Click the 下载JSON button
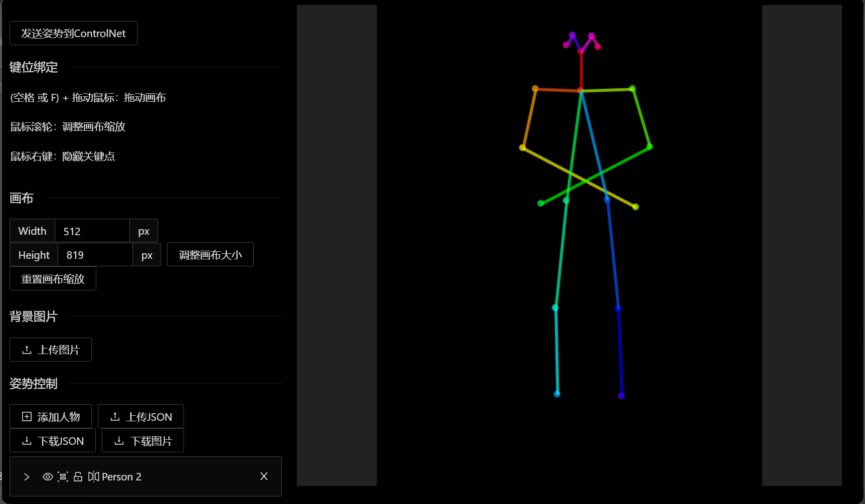The image size is (865, 504). tap(53, 441)
